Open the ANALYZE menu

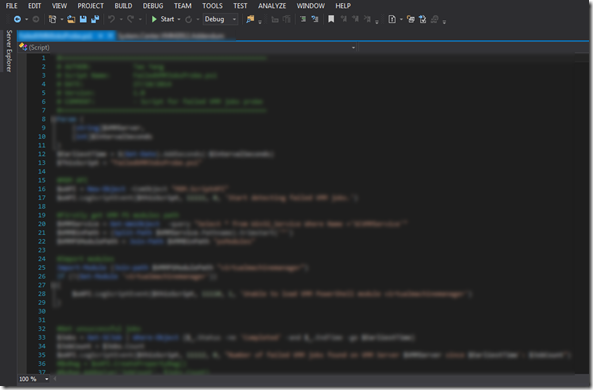pyautogui.click(x=272, y=6)
